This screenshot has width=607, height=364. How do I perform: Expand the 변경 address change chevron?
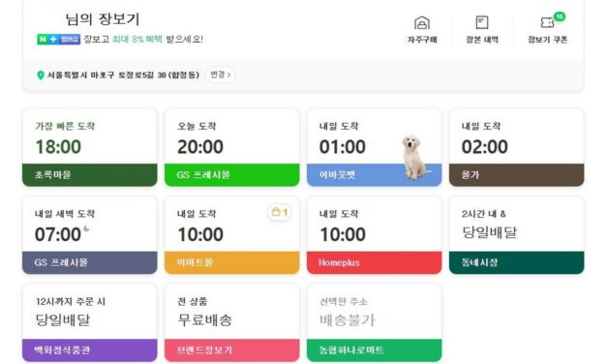221,75
